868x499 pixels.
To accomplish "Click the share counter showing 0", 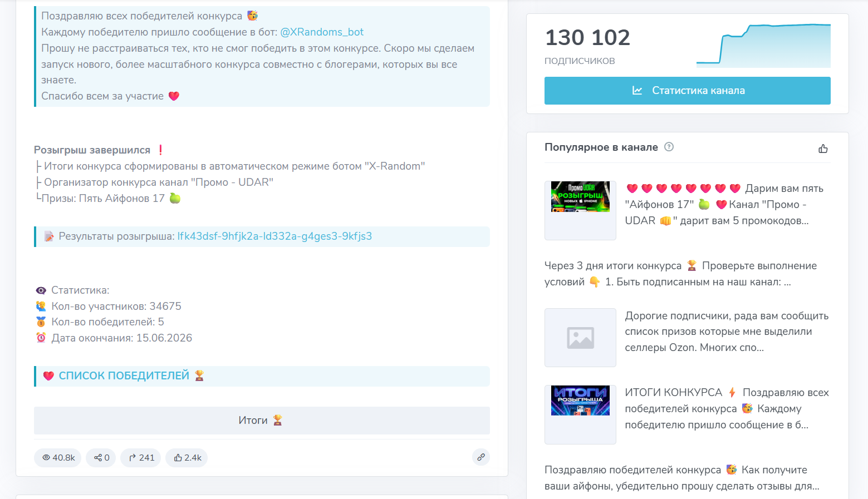I will (x=101, y=458).
